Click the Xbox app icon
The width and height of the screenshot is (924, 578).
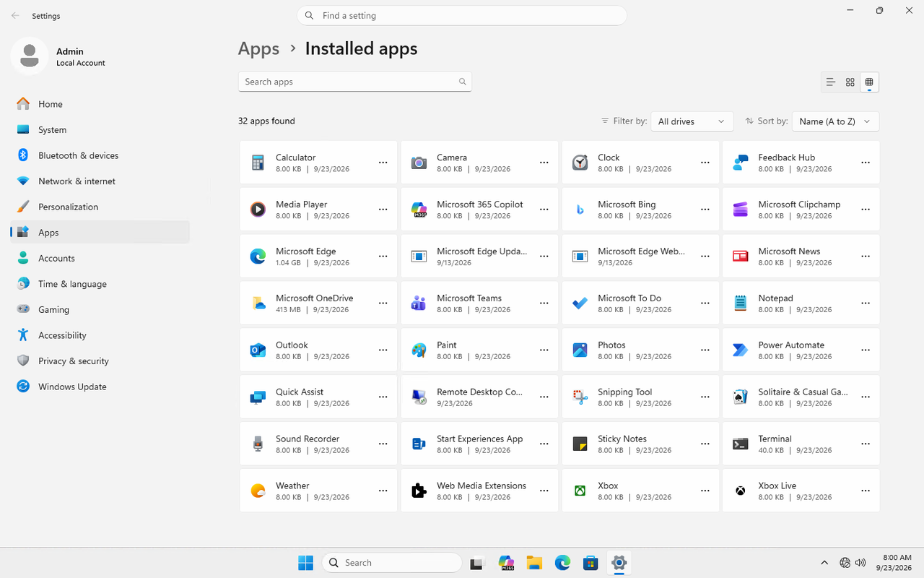[580, 491]
